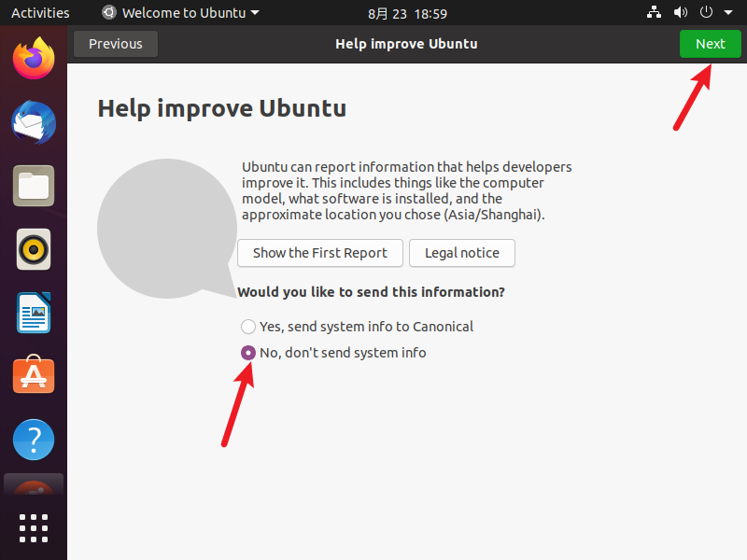Show Applications grid icon
Screen dimensions: 747x560
pyautogui.click(x=34, y=527)
